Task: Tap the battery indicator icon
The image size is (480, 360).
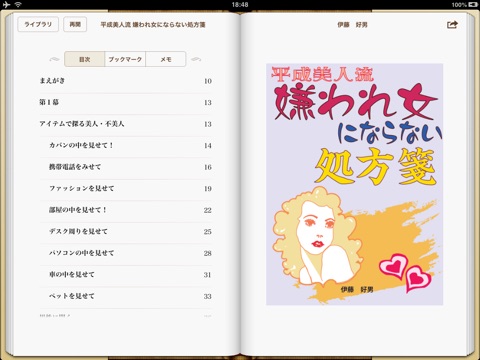Action: [x=473, y=5]
